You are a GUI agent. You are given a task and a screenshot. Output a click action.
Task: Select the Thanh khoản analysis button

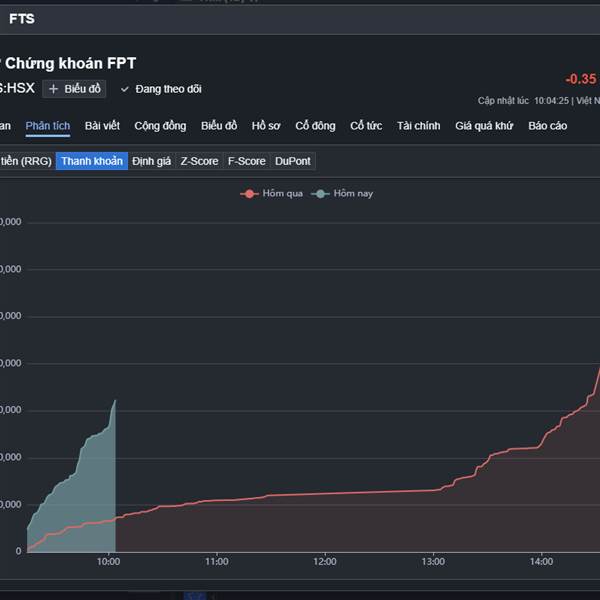click(x=92, y=161)
